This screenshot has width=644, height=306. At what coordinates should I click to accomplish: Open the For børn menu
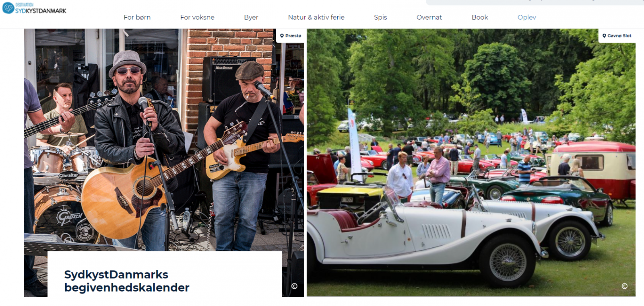(137, 17)
